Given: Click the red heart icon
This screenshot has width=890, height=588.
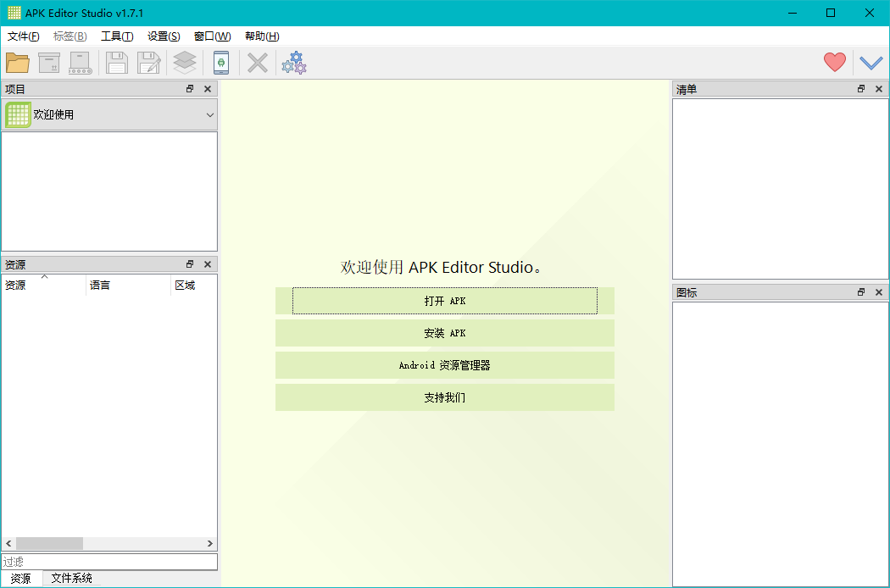Looking at the screenshot, I should (x=835, y=62).
